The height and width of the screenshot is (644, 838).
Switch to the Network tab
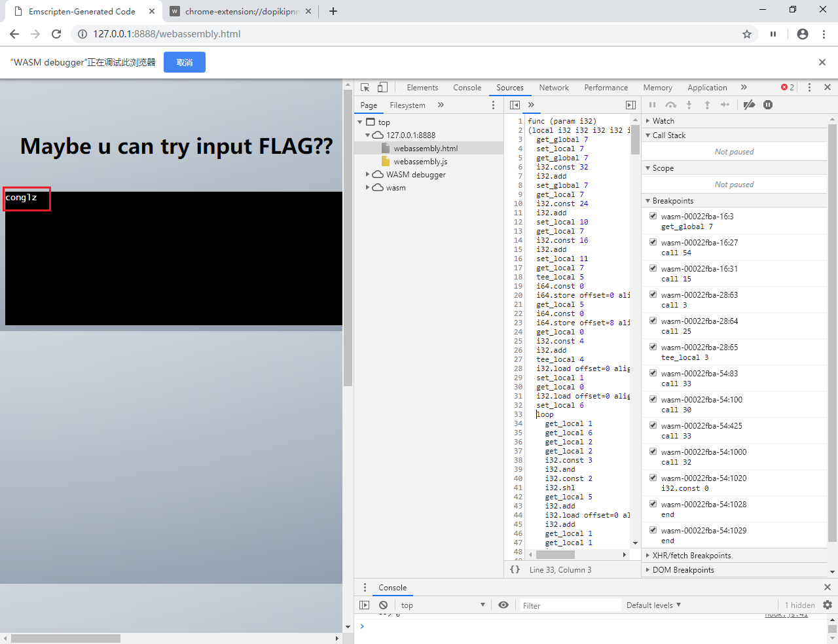[553, 88]
